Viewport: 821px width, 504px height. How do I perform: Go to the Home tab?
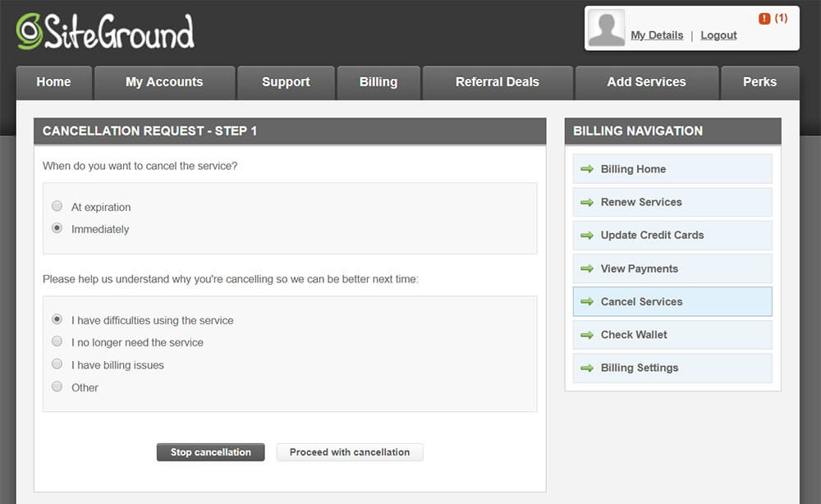click(54, 82)
